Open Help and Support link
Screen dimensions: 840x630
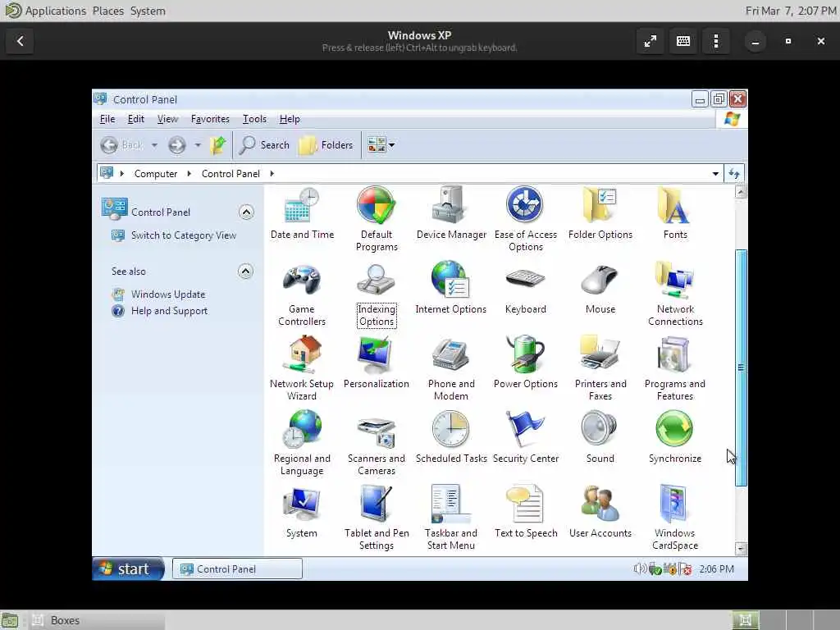[x=169, y=311]
